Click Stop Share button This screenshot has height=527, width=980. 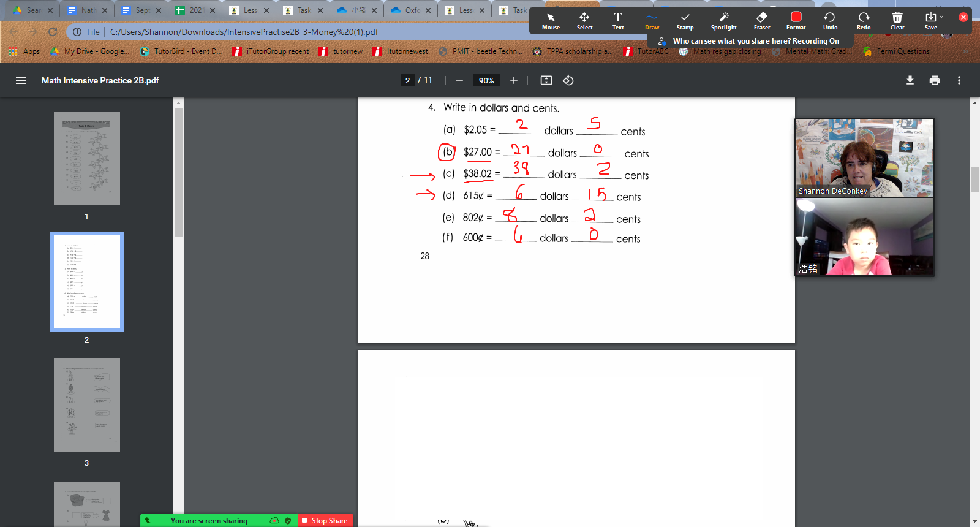325,520
